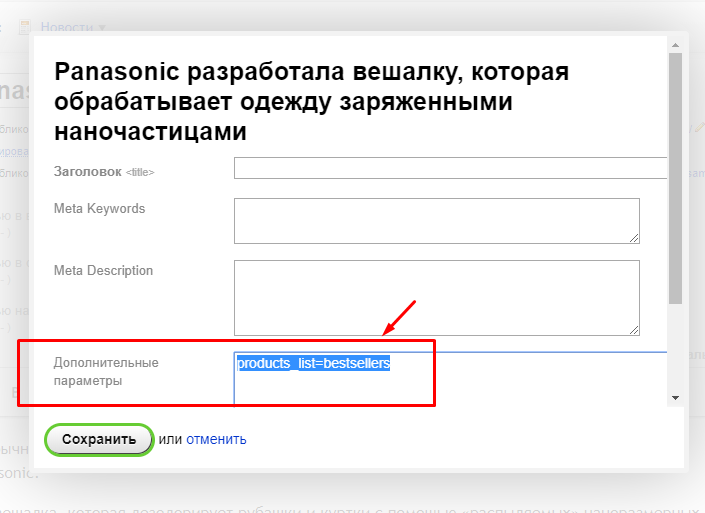The width and height of the screenshot is (705, 513).
Task: Click the dialog scrollbar down arrow
Action: point(676,397)
